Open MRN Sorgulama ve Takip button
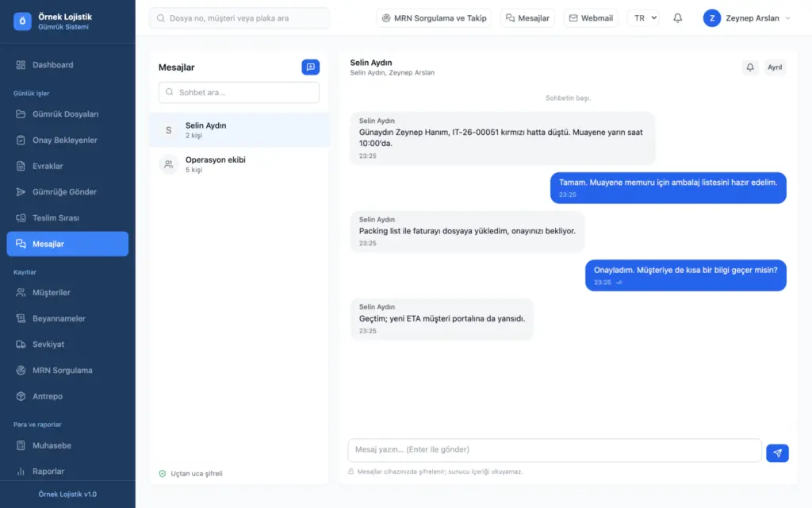Viewport: 812px width, 508px height. (434, 18)
